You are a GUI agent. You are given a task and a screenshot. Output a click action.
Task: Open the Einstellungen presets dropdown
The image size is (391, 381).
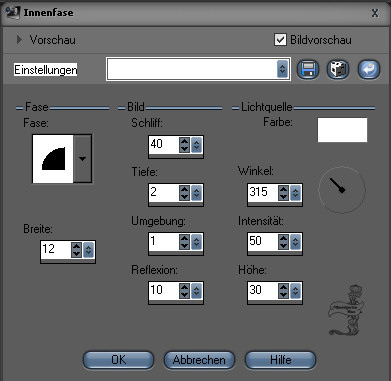pyautogui.click(x=282, y=69)
